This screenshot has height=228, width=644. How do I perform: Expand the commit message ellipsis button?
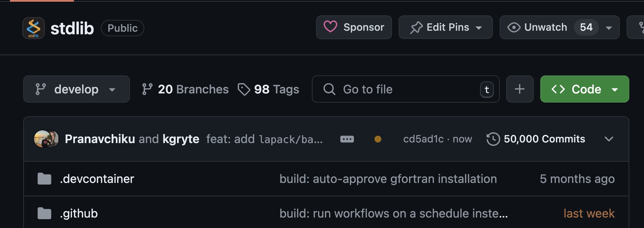(x=347, y=139)
